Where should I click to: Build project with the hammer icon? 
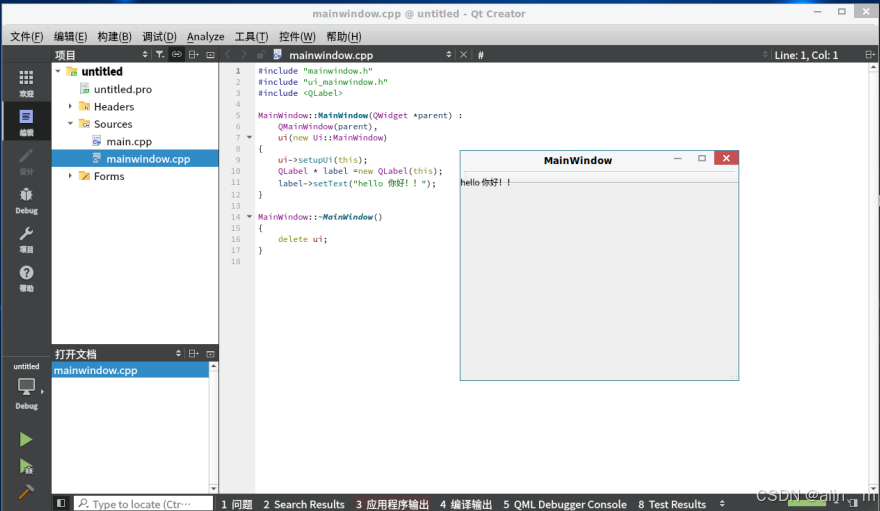click(x=26, y=491)
